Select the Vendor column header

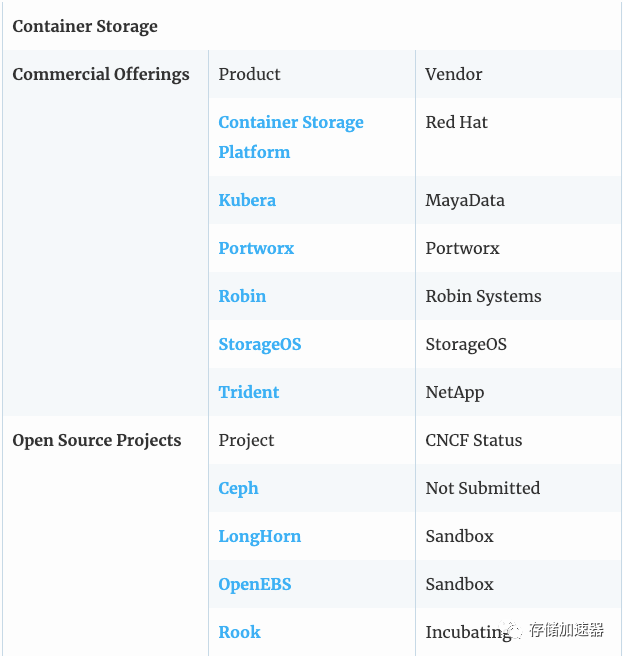(454, 74)
